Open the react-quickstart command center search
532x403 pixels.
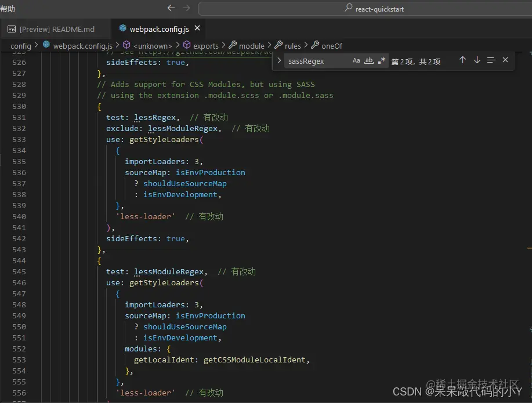365,9
